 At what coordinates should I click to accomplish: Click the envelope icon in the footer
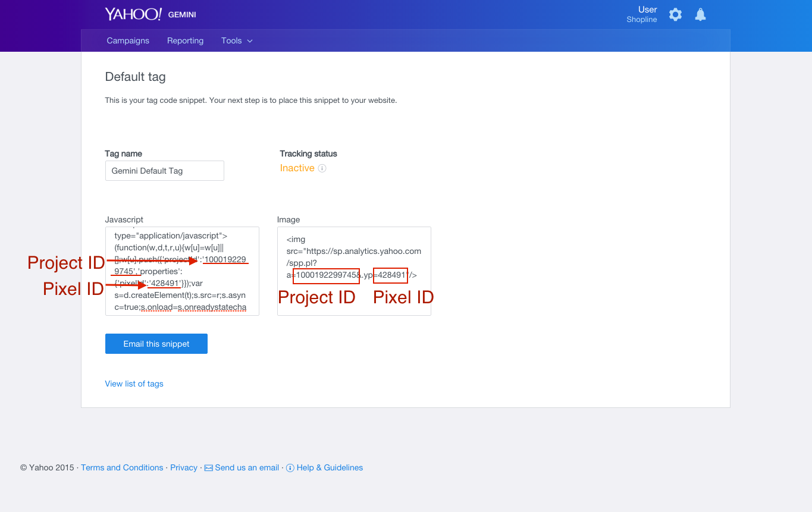point(208,468)
